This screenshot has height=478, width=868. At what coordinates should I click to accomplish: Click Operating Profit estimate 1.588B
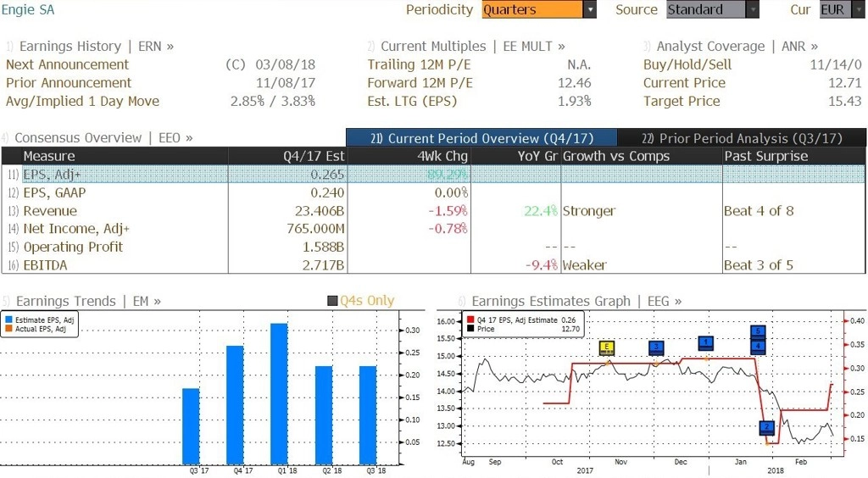click(x=323, y=247)
